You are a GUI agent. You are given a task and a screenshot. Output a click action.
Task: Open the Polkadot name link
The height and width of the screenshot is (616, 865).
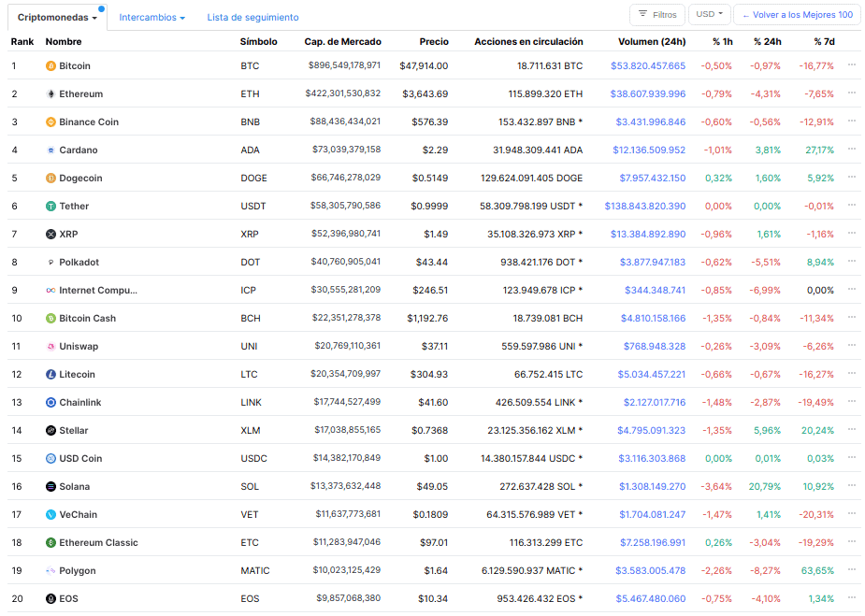(x=79, y=263)
